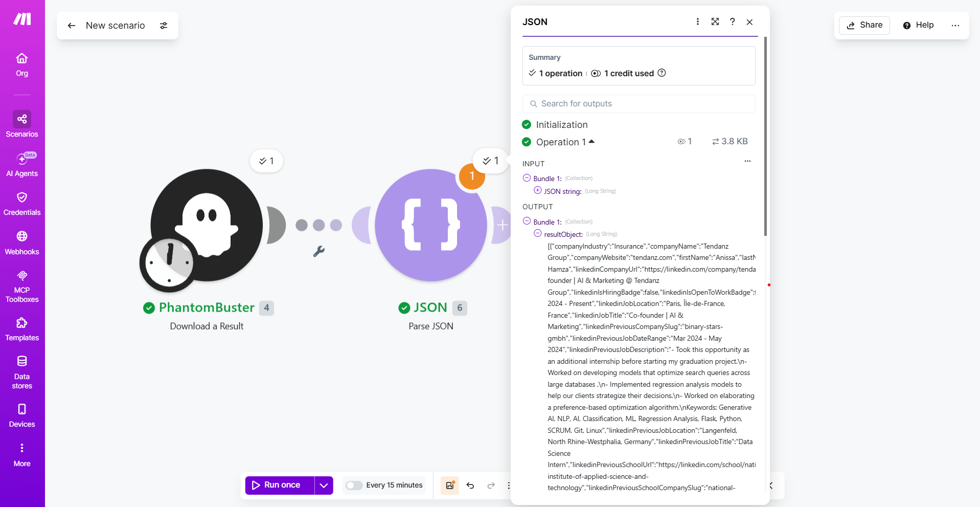
Task: Click the Search for outputs field
Action: 639,104
